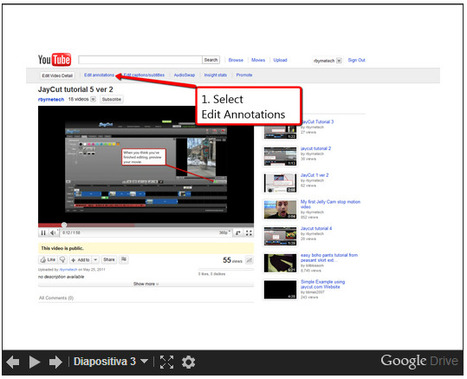Click the Sign Out link
The width and height of the screenshot is (467, 379).
[357, 60]
